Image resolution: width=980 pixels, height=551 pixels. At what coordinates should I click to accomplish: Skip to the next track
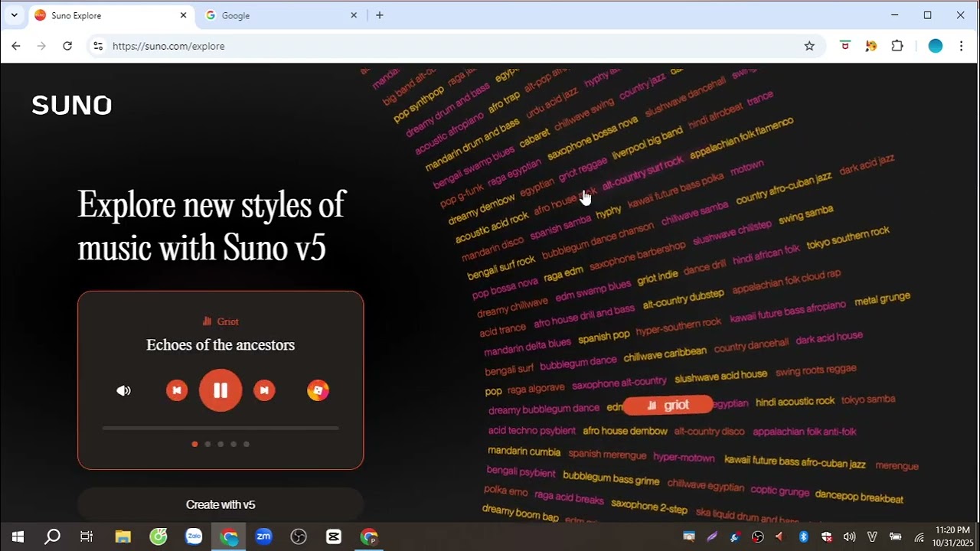tap(264, 390)
